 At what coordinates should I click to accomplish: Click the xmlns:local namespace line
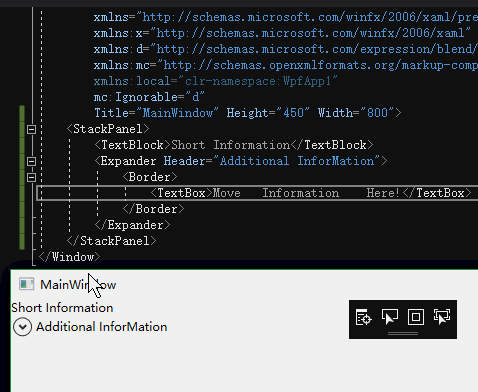(215, 81)
